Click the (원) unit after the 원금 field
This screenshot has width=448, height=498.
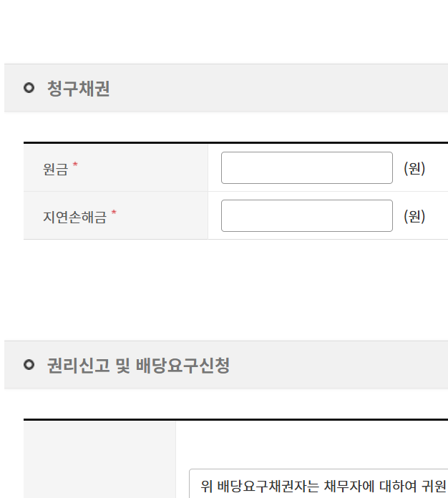pyautogui.click(x=414, y=169)
